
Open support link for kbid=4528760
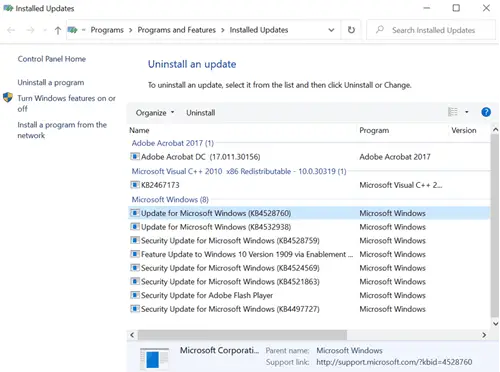coord(394,362)
